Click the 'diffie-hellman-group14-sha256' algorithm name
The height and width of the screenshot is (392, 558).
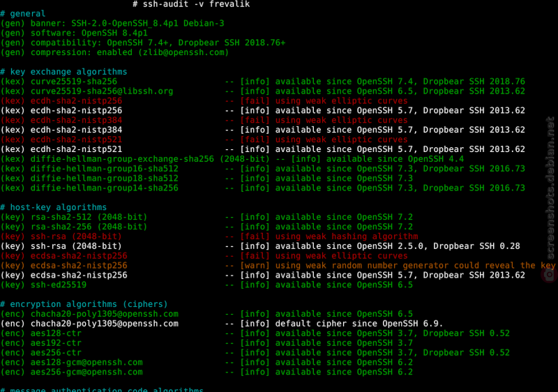pyautogui.click(x=104, y=188)
